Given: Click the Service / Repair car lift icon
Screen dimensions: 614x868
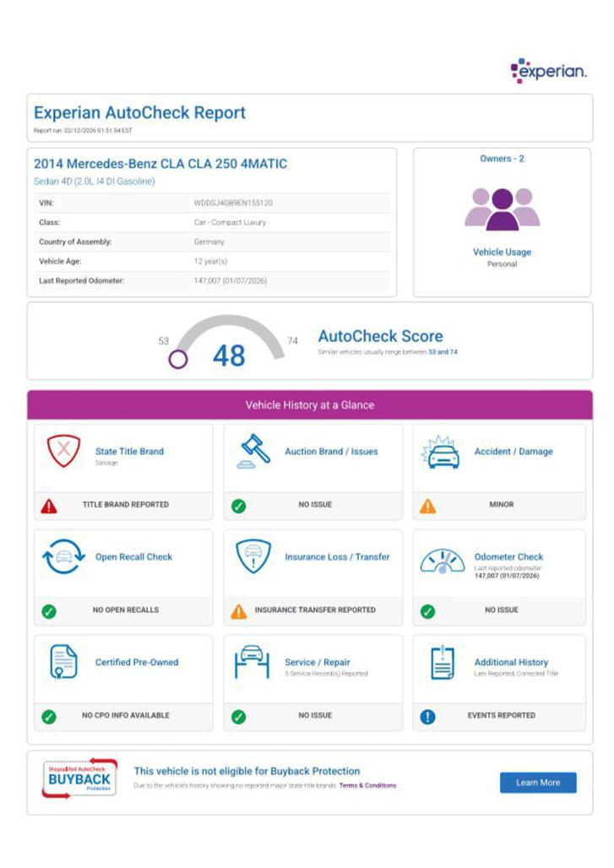Looking at the screenshot, I should click(x=253, y=663).
